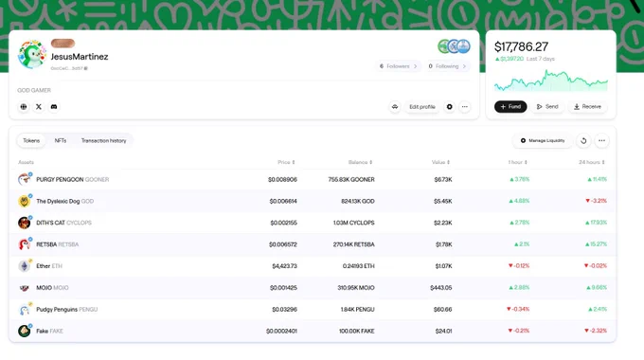Open DITH'S CAT asset name
The height and width of the screenshot is (360, 644).
tap(50, 223)
